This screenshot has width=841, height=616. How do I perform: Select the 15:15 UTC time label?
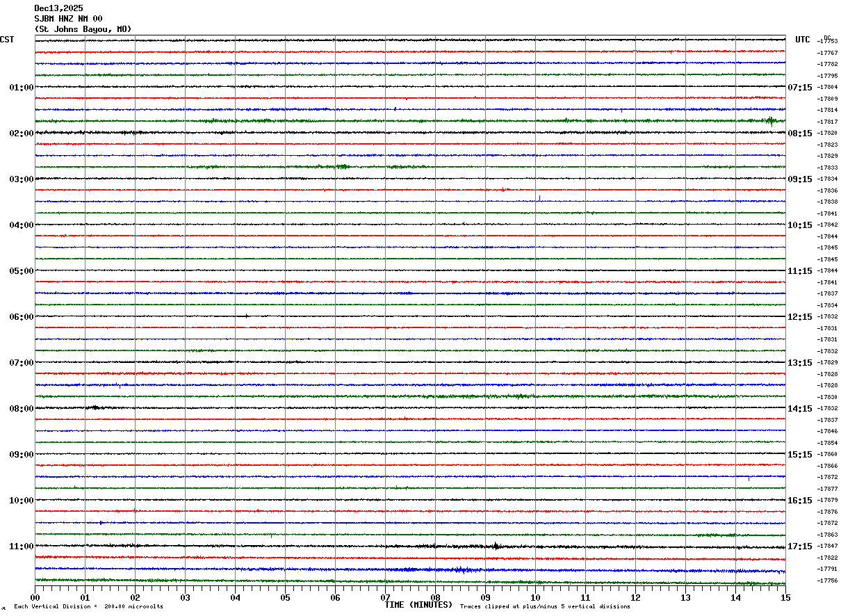coord(800,455)
